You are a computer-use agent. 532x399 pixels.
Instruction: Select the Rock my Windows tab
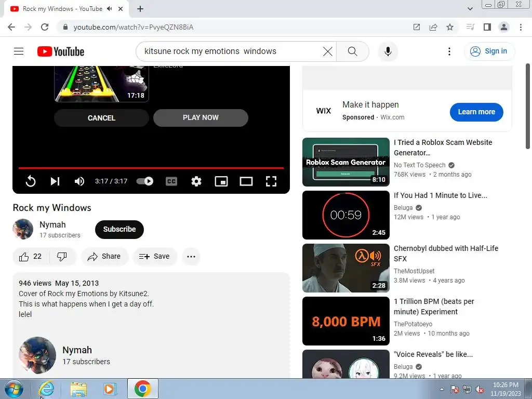click(62, 9)
